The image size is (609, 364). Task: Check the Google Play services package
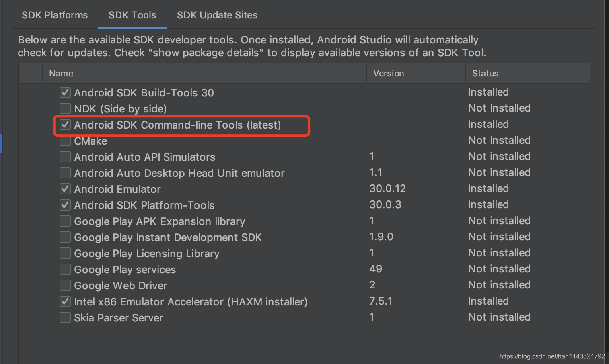pyautogui.click(x=65, y=269)
